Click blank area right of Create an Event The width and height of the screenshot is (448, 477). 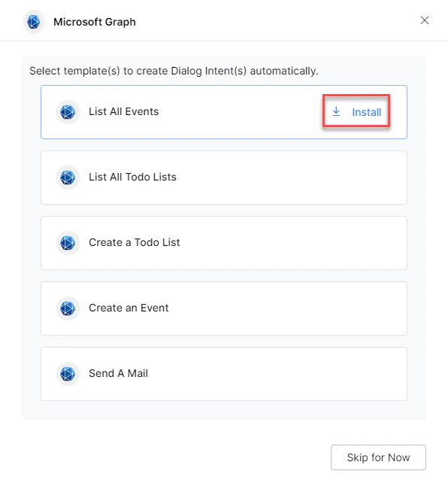(286, 308)
